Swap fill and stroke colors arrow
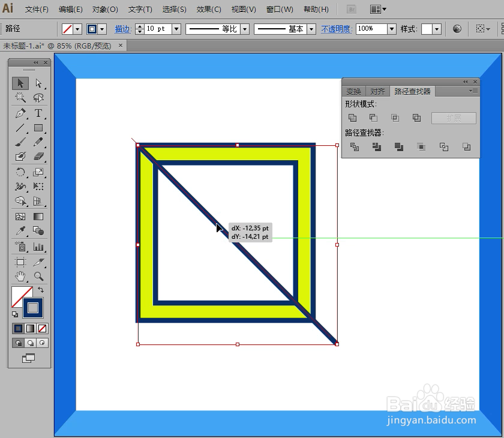This screenshot has width=504, height=438. (41, 290)
